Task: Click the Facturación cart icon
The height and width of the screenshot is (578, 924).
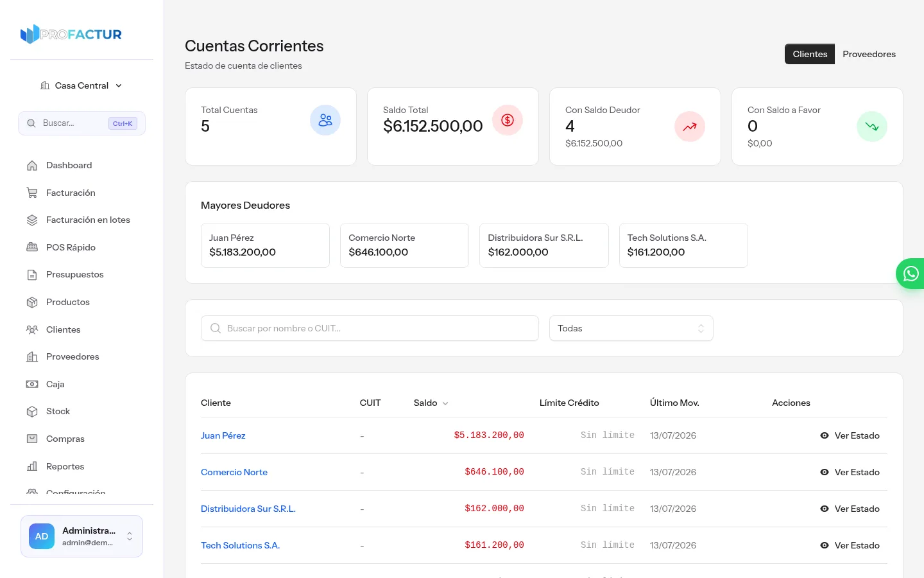Action: (x=32, y=193)
